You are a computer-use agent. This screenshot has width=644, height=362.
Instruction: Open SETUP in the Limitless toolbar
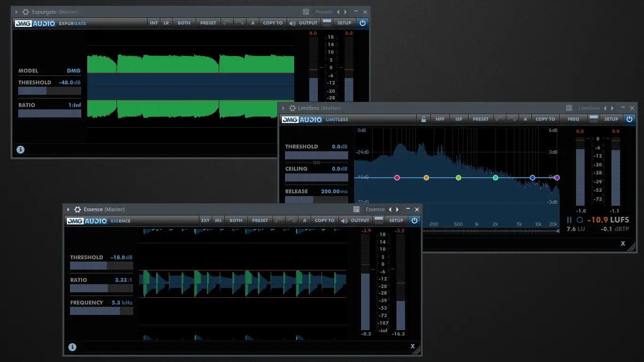(611, 119)
